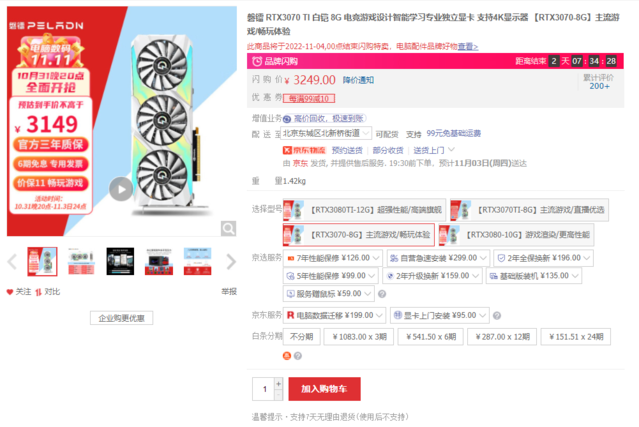Click the 降价通知 link
The width and height of the screenshot is (639, 427).
click(358, 80)
